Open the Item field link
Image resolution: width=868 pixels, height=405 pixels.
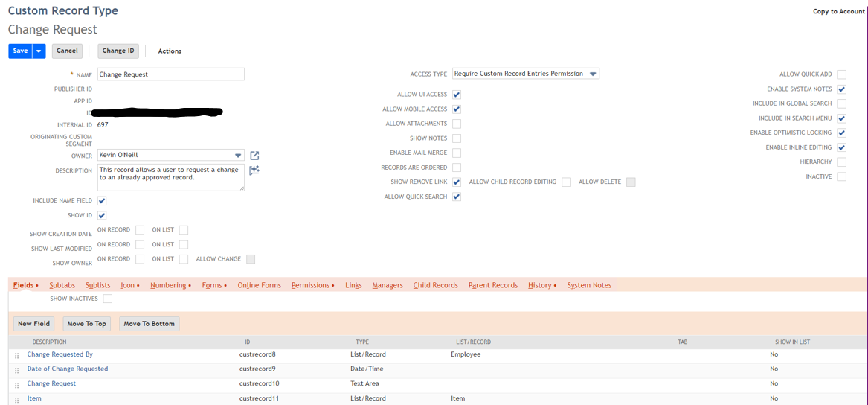[34, 398]
